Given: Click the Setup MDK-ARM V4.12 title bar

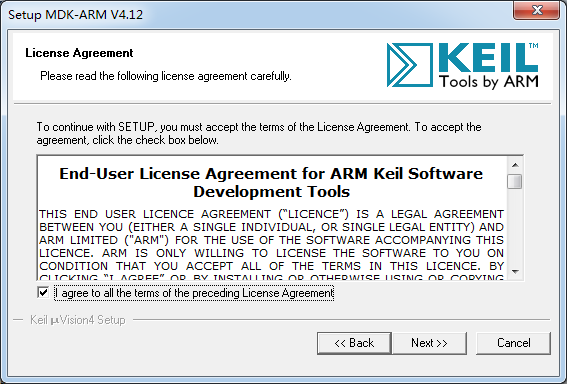Looking at the screenshot, I should point(253,14).
